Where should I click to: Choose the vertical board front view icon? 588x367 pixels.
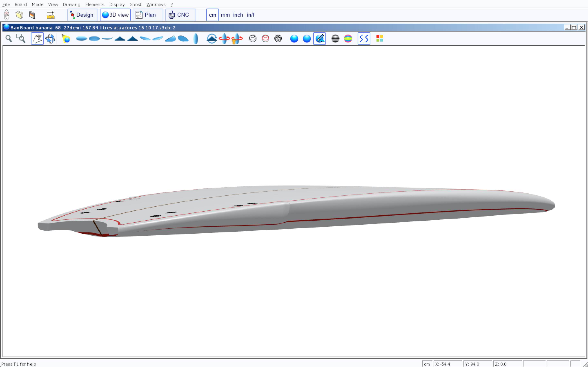click(x=196, y=39)
